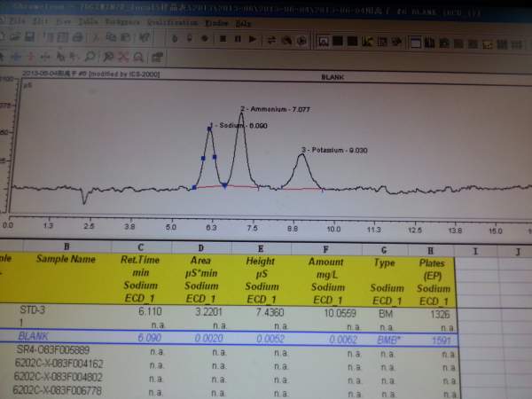This screenshot has height=399, width=532.
Task: Click the first magnifier zoom icon
Action: pyautogui.click(x=90, y=57)
